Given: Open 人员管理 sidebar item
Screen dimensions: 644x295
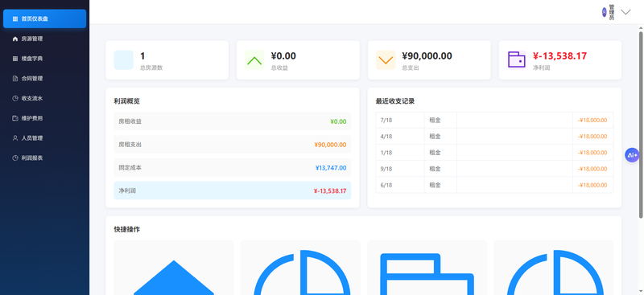Looking at the screenshot, I should click(x=44, y=138).
